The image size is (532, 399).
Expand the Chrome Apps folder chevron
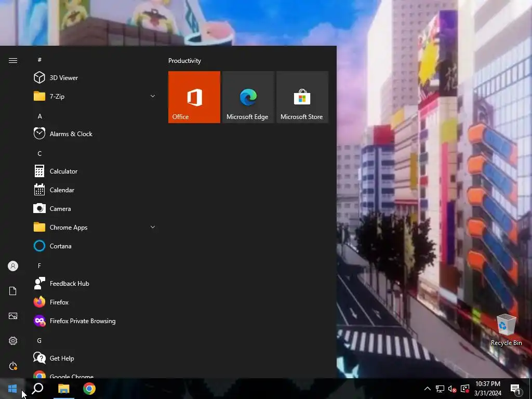click(x=153, y=227)
